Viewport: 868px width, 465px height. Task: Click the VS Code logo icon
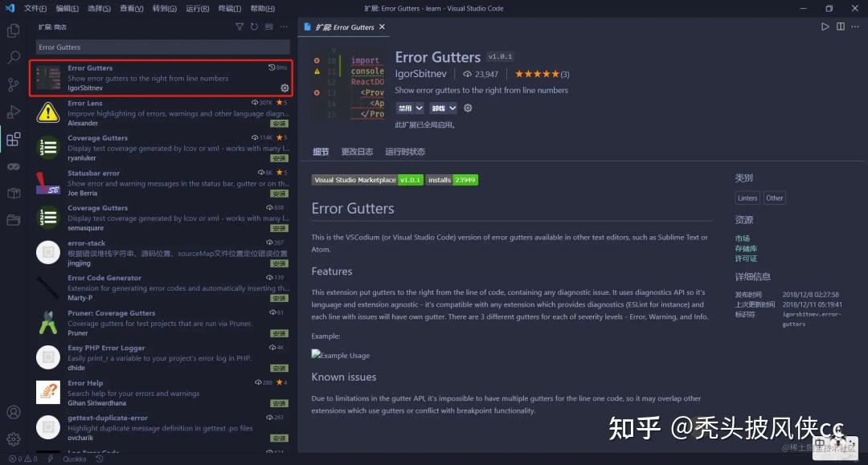(10, 8)
